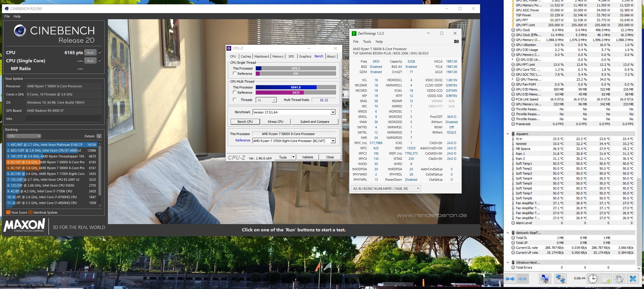Click Submit and Compare in CPU-Z
The width and height of the screenshot is (644, 289).
(x=315, y=122)
